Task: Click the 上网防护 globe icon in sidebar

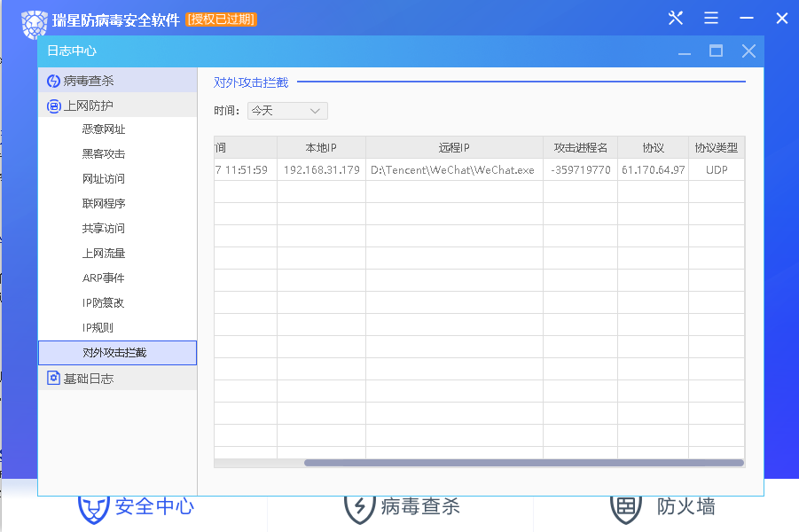Action: pyautogui.click(x=53, y=106)
